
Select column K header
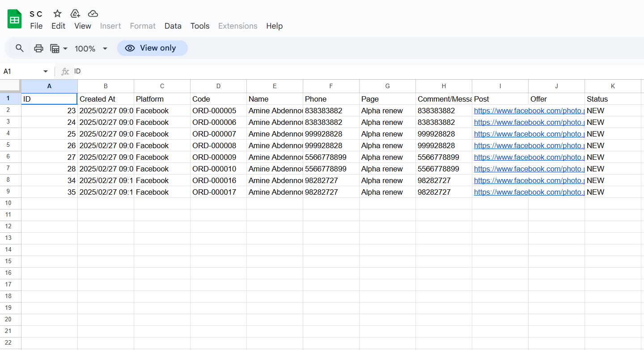point(612,86)
